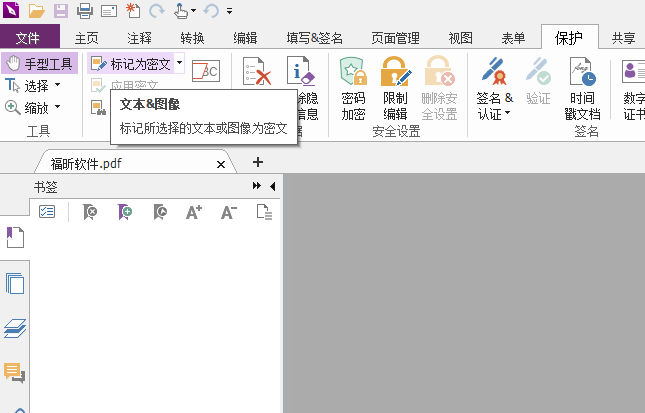Create a new blank PDF from the star page icon
Screen dimensions: 645x413
(x=133, y=11)
